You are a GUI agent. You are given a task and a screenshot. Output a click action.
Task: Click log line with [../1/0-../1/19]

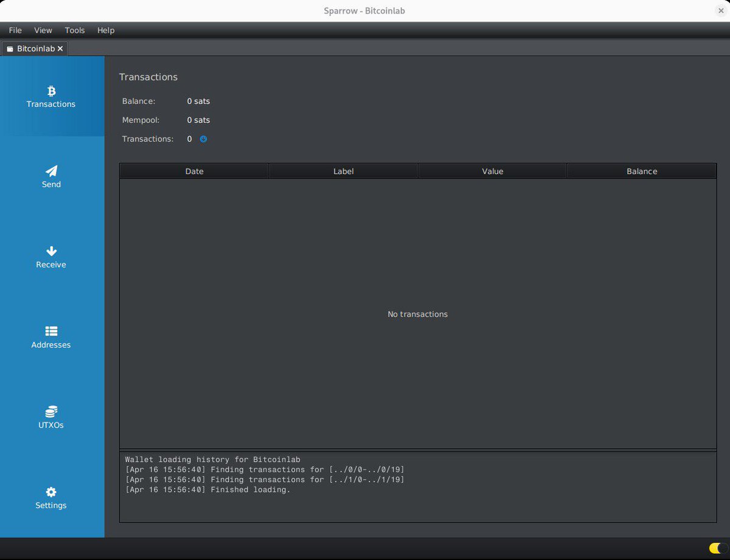(265, 480)
